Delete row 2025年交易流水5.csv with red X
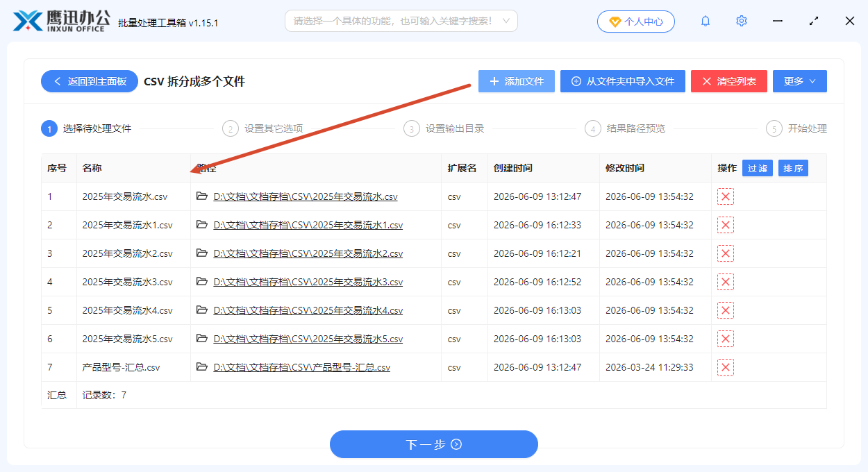The image size is (868, 472). (726, 339)
